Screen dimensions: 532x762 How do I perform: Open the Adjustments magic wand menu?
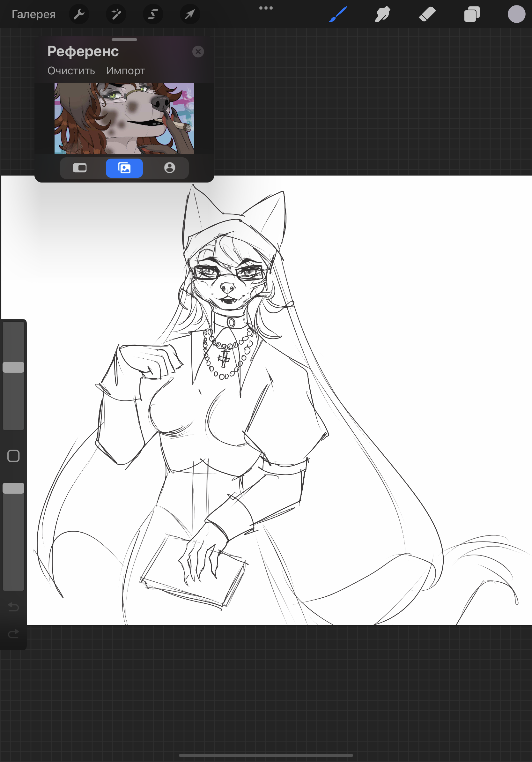coord(116,14)
